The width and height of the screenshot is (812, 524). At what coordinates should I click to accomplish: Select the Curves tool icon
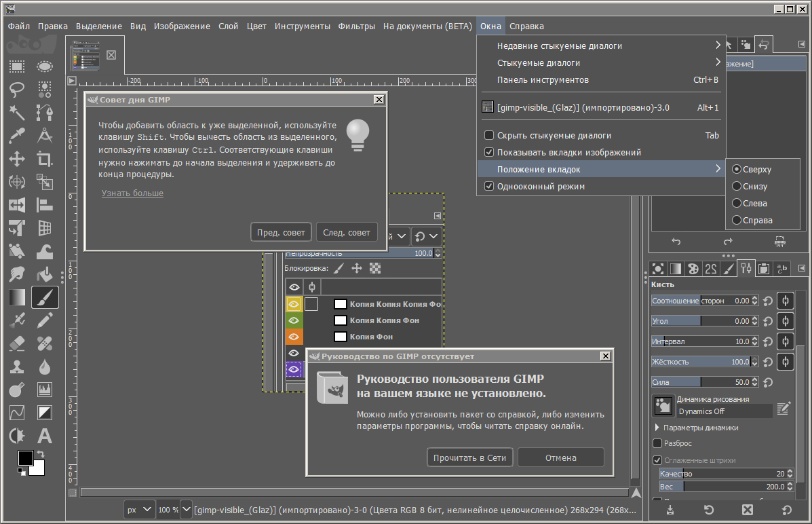(16, 413)
